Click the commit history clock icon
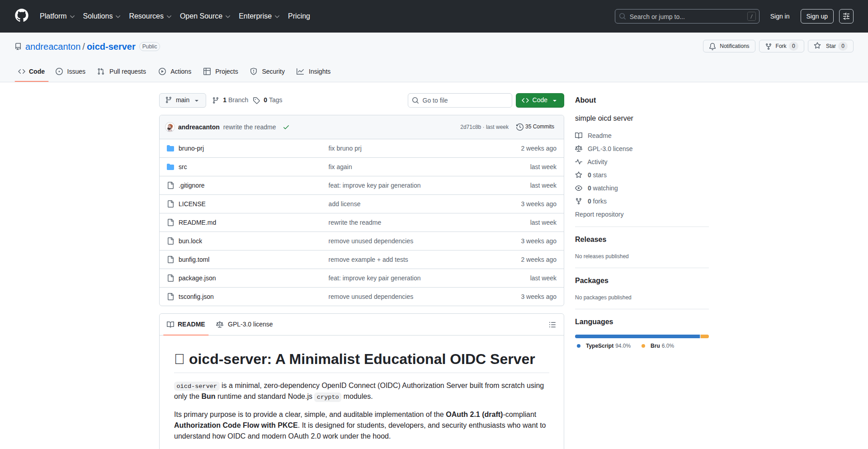 [x=519, y=127]
